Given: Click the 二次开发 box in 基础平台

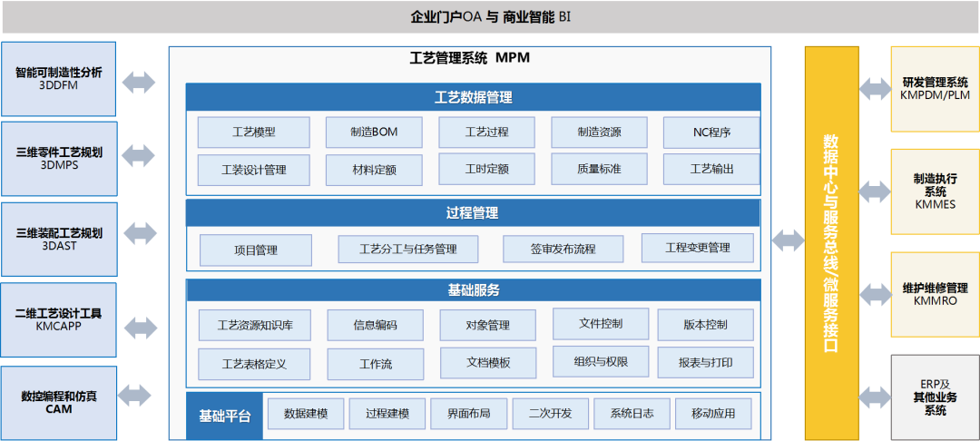Looking at the screenshot, I should coord(550,413).
